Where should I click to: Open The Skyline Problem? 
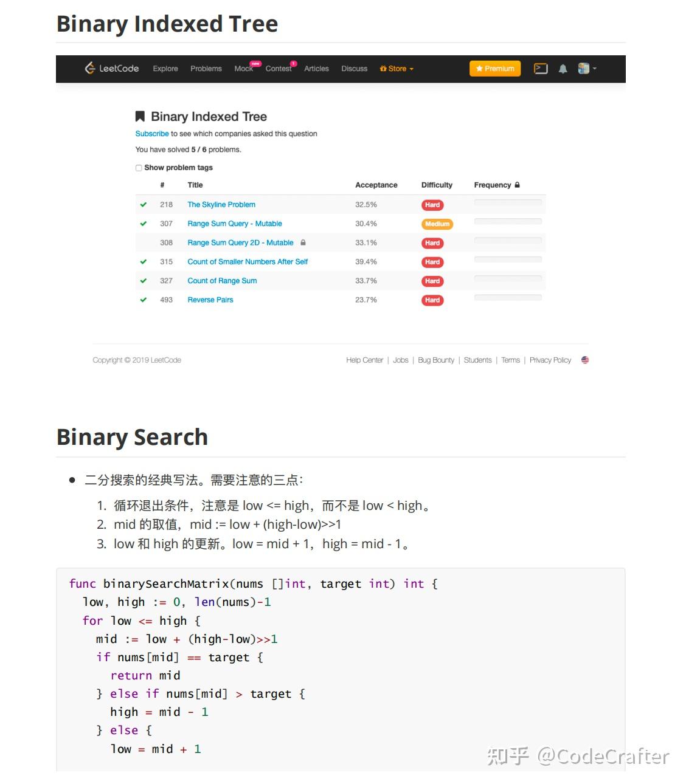pyautogui.click(x=221, y=204)
